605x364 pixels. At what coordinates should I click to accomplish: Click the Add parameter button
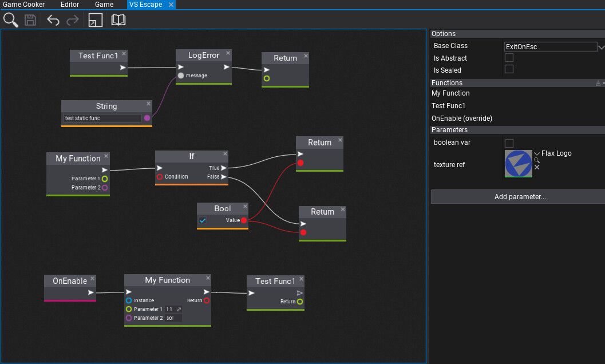pos(520,197)
